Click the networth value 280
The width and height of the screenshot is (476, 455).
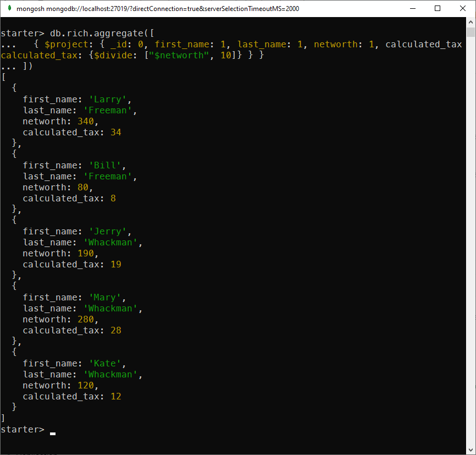coord(86,320)
